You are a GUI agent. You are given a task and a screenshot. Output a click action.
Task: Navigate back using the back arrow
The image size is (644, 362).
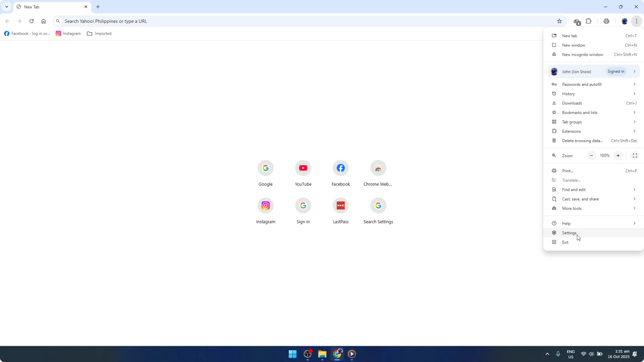click(7, 21)
